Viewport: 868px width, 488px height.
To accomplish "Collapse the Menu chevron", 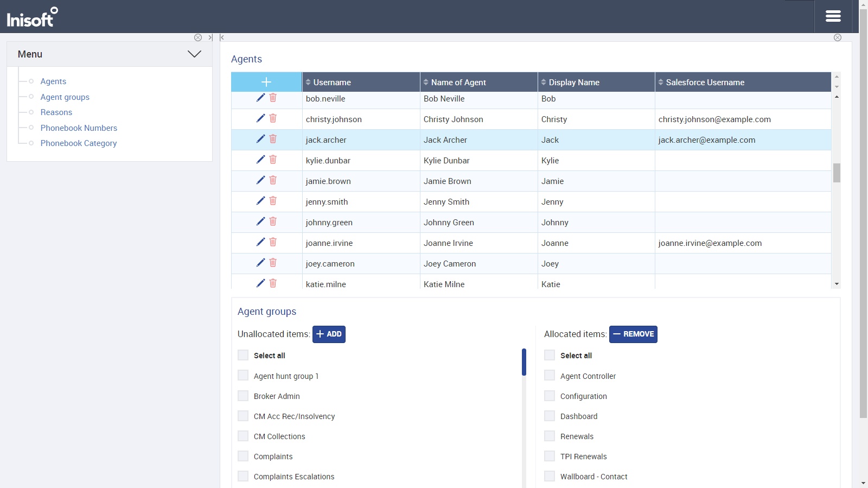I will [194, 54].
